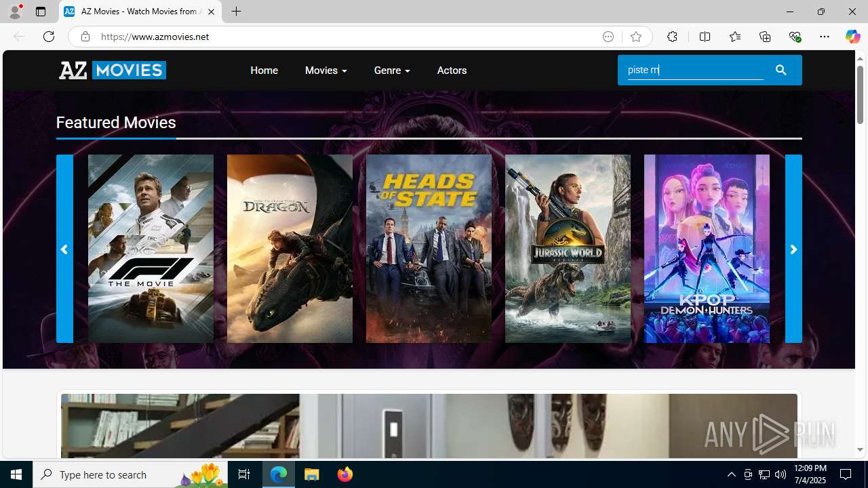Click the scrollbar down arrow
Screen dimensions: 868x488
tap(860, 450)
